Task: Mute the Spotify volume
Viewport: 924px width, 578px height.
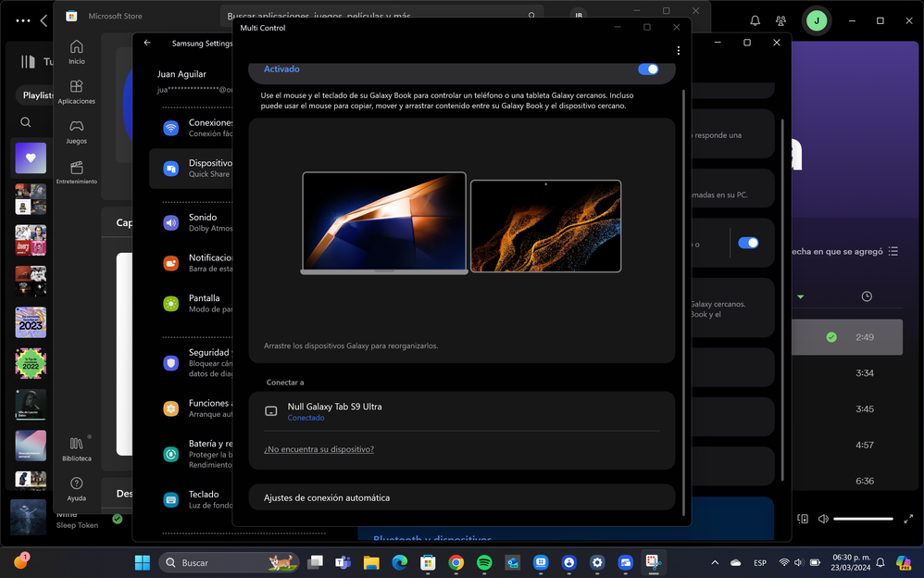Action: pyautogui.click(x=823, y=519)
